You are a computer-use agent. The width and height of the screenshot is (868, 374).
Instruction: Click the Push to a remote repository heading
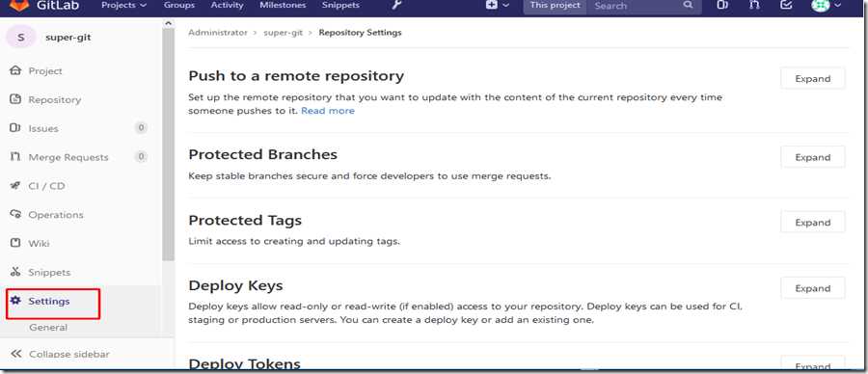296,76
